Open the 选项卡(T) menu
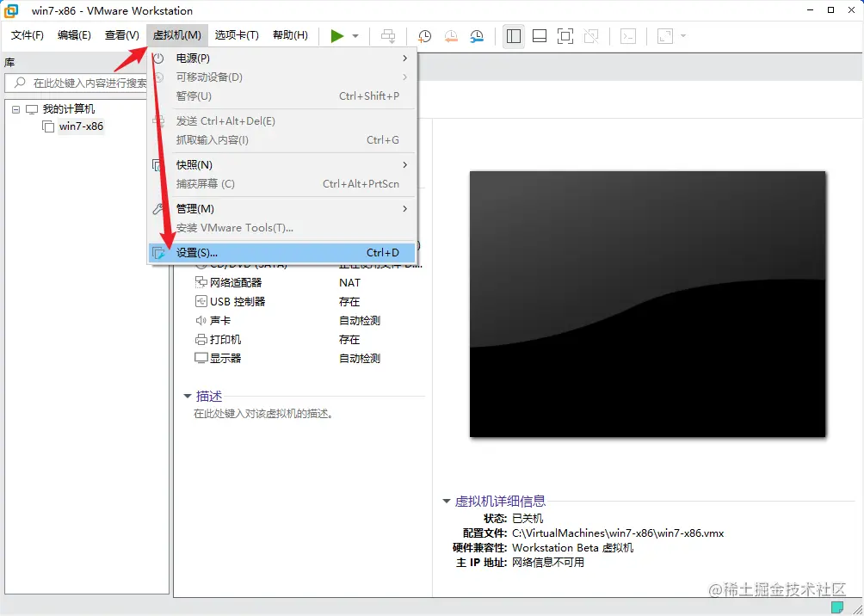Screen dimensions: 864x616 click(x=237, y=35)
